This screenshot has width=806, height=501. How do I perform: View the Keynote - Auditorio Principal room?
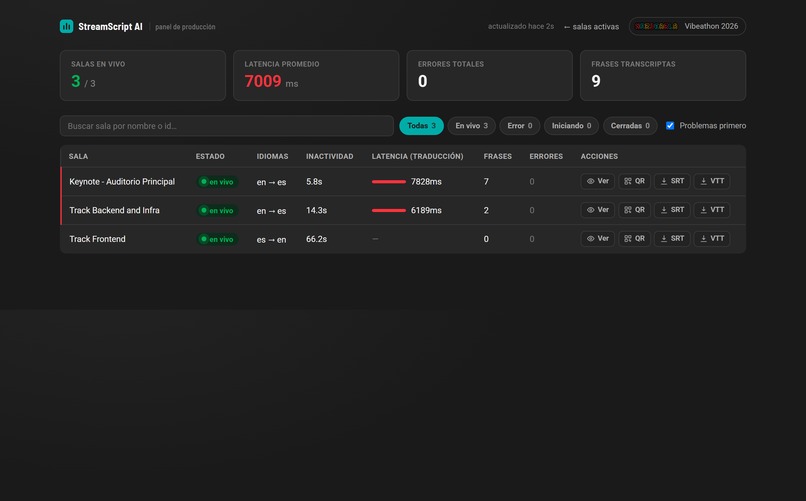coord(597,181)
